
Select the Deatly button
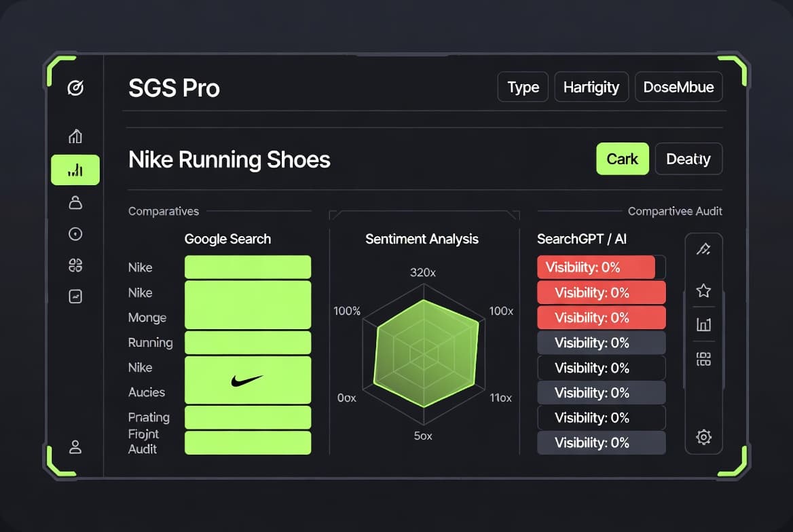[688, 159]
